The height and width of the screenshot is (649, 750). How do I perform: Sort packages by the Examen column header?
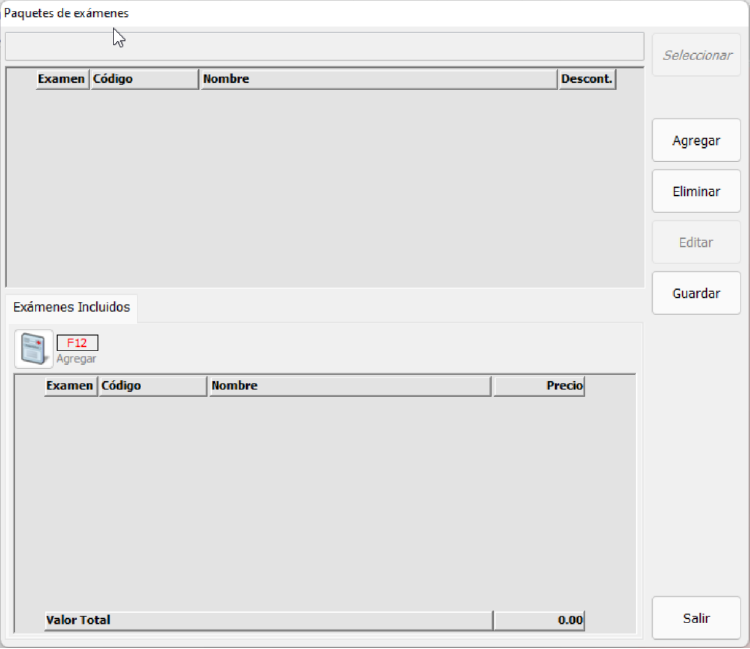click(62, 79)
